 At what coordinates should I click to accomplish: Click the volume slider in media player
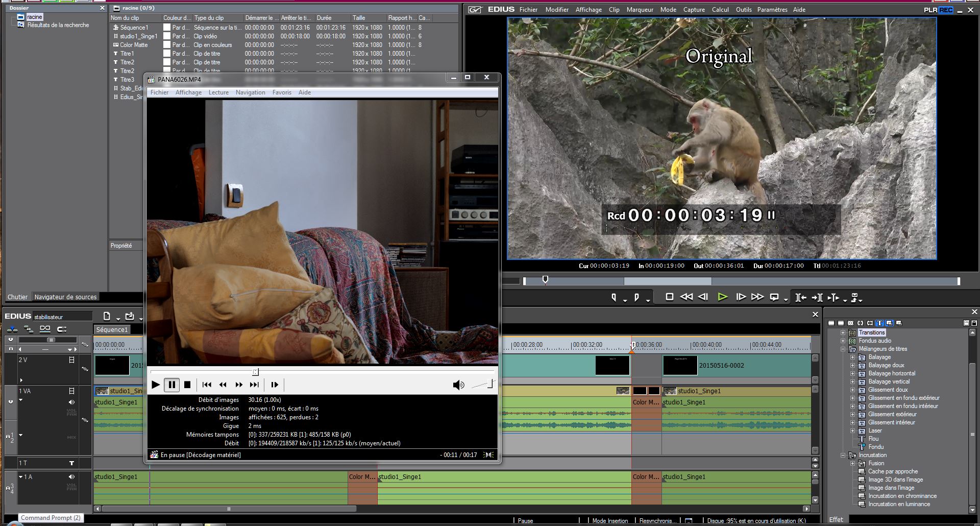click(483, 384)
